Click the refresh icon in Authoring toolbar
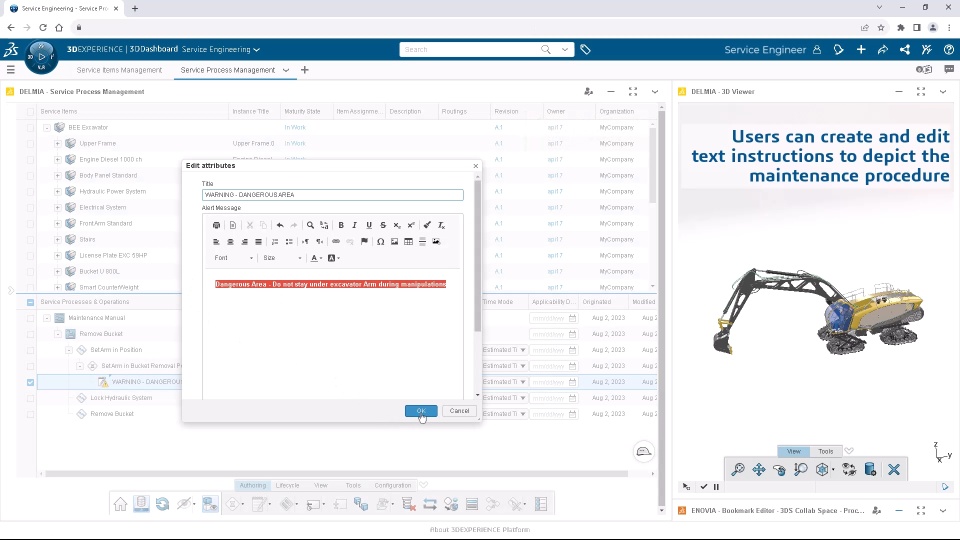The image size is (960, 540). [162, 504]
